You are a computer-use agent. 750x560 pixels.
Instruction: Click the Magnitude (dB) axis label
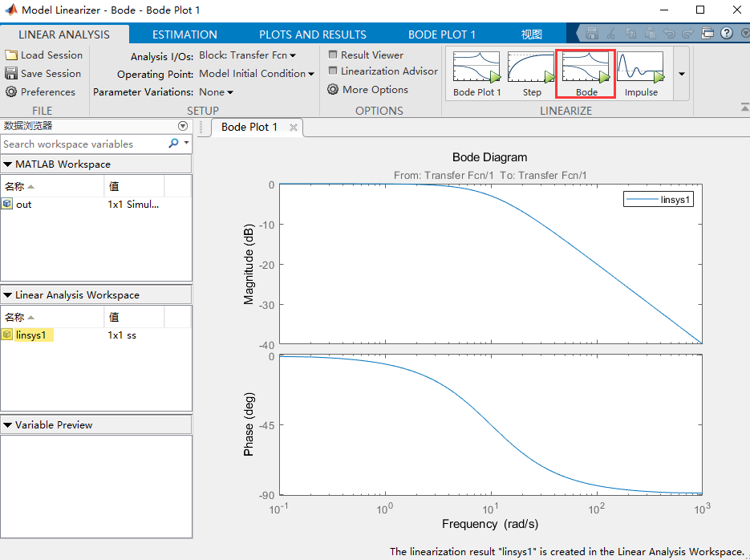tap(248, 265)
